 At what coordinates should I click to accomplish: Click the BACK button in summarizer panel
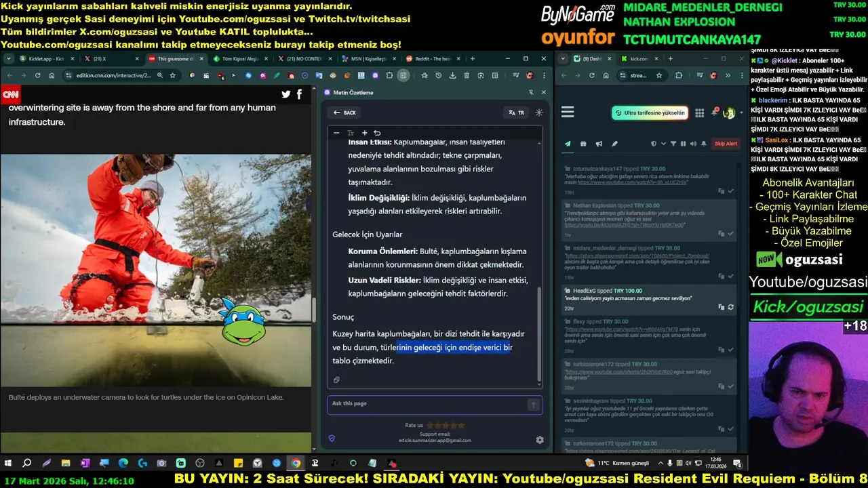pyautogui.click(x=344, y=113)
